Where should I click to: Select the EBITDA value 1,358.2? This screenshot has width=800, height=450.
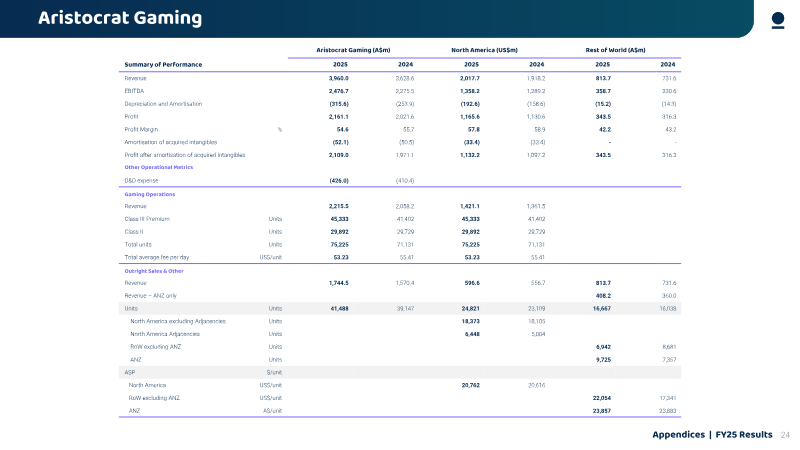click(x=470, y=91)
